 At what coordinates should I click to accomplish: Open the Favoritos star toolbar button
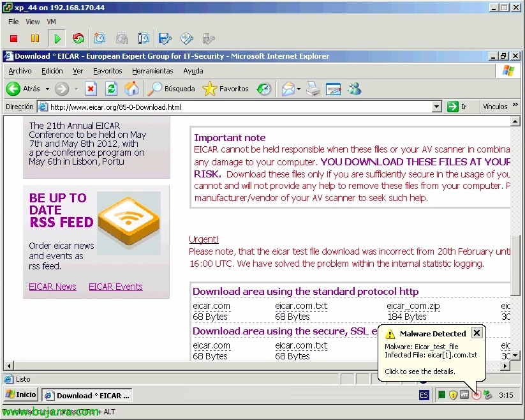[225, 89]
